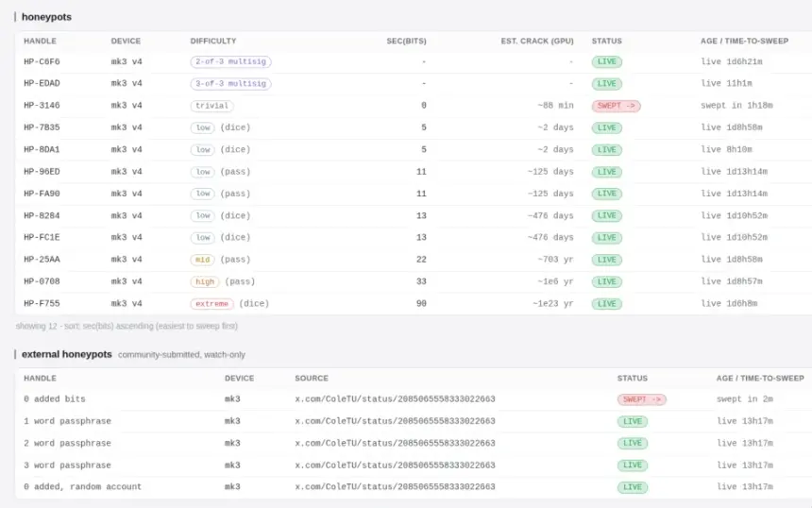Select the HP-0708 handle
This screenshot has width=812, height=508.
42,281
